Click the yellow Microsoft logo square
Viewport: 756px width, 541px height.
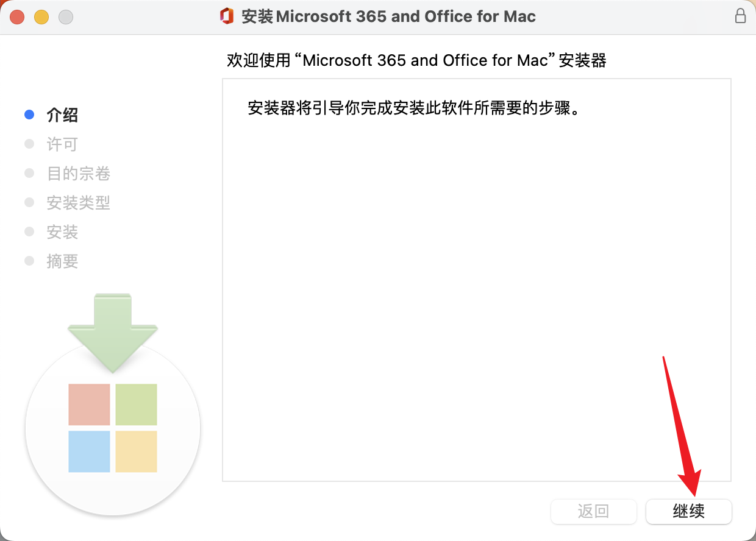(x=136, y=451)
